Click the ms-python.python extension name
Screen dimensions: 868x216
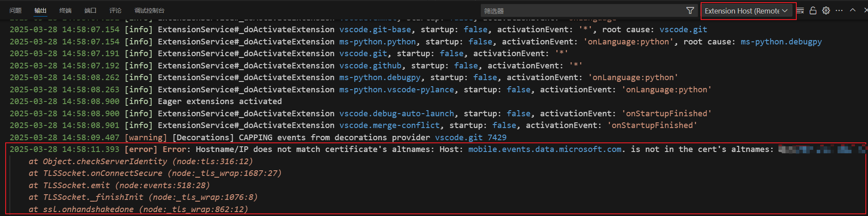pos(377,42)
